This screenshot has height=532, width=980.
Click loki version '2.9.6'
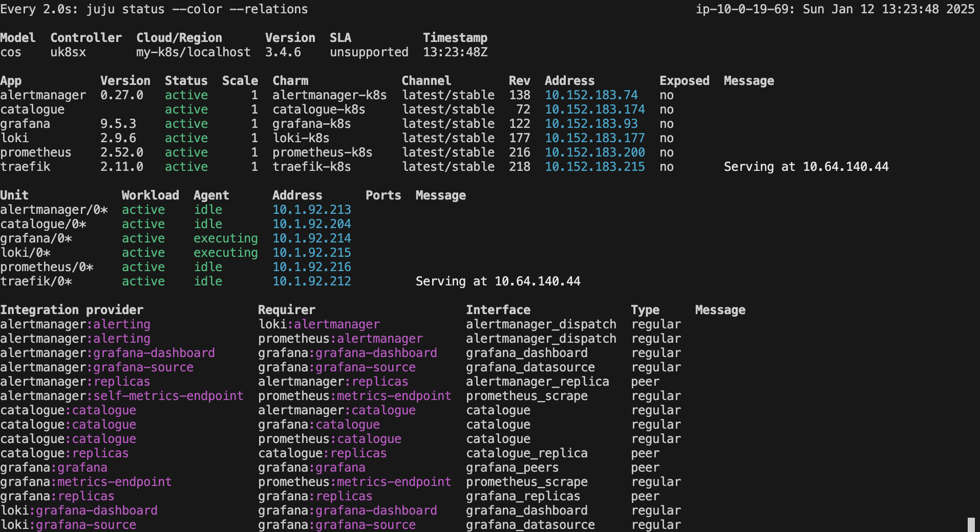pyautogui.click(x=118, y=138)
